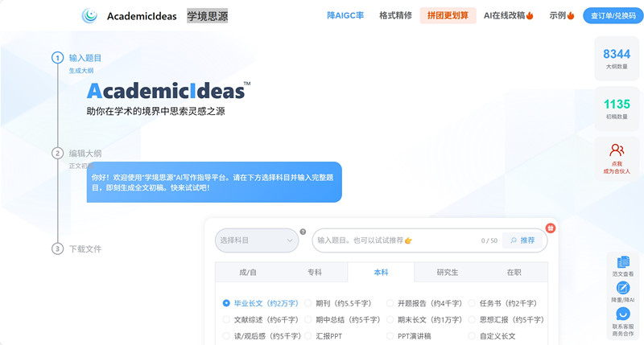Open the 降AIGC率 menu item
Screen dimensions: 644x345
(345, 15)
